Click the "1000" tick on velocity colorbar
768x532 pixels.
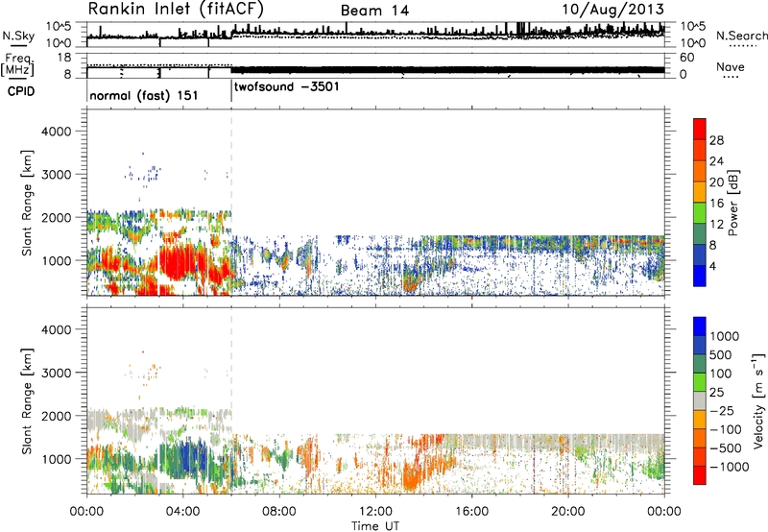(x=724, y=336)
